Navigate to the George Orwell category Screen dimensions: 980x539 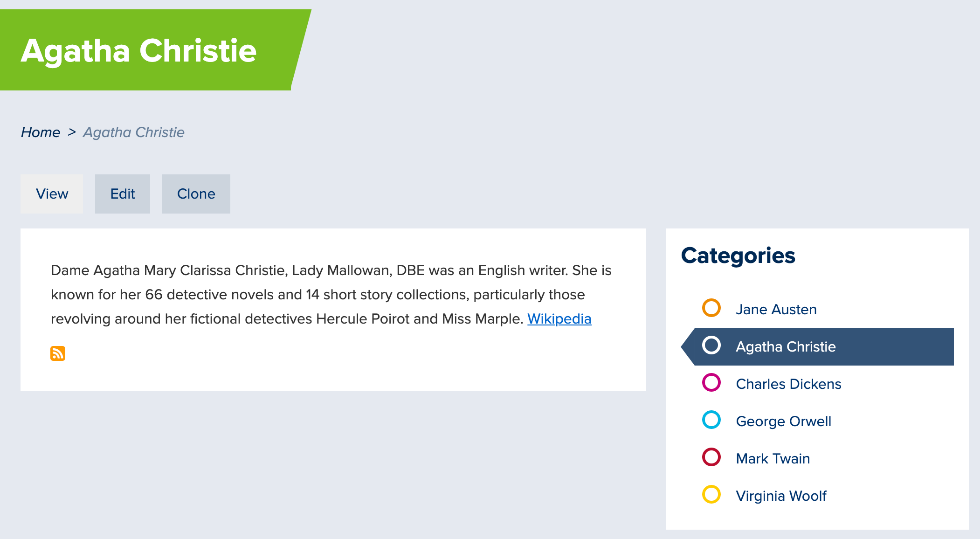(783, 422)
